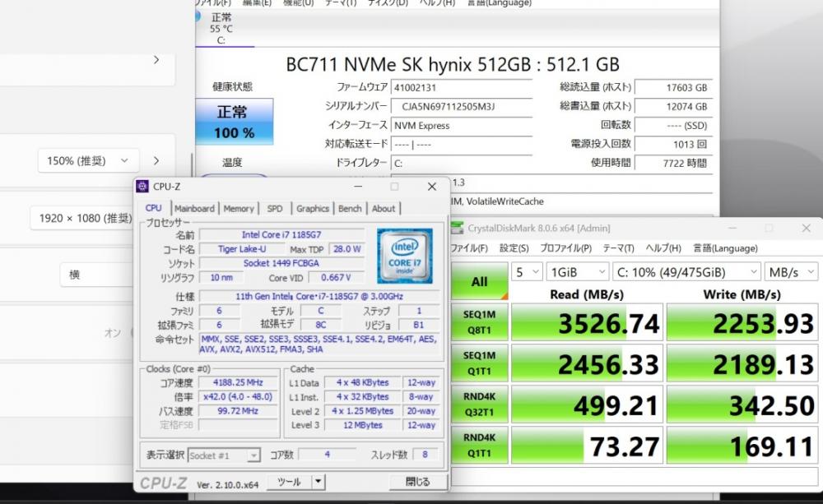Screen dimensions: 823x504
Task: Run the SEQ1M Q1T1 benchmark
Action: [x=479, y=363]
